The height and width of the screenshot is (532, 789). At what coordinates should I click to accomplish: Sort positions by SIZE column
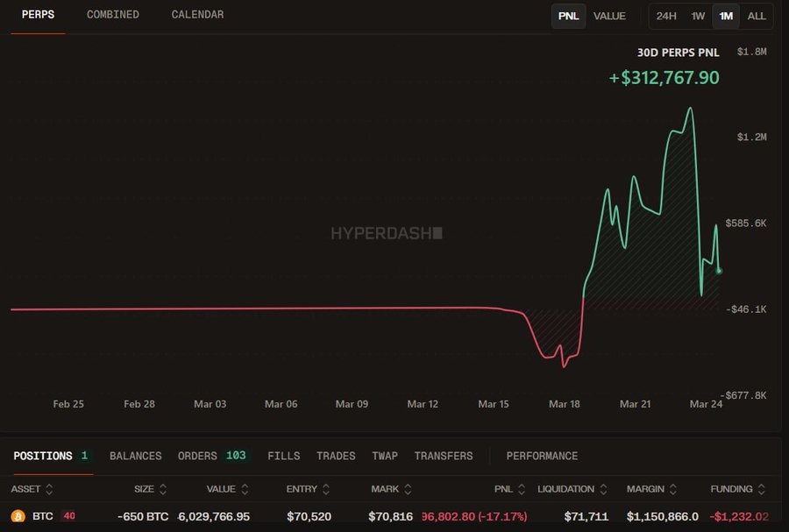(151, 489)
